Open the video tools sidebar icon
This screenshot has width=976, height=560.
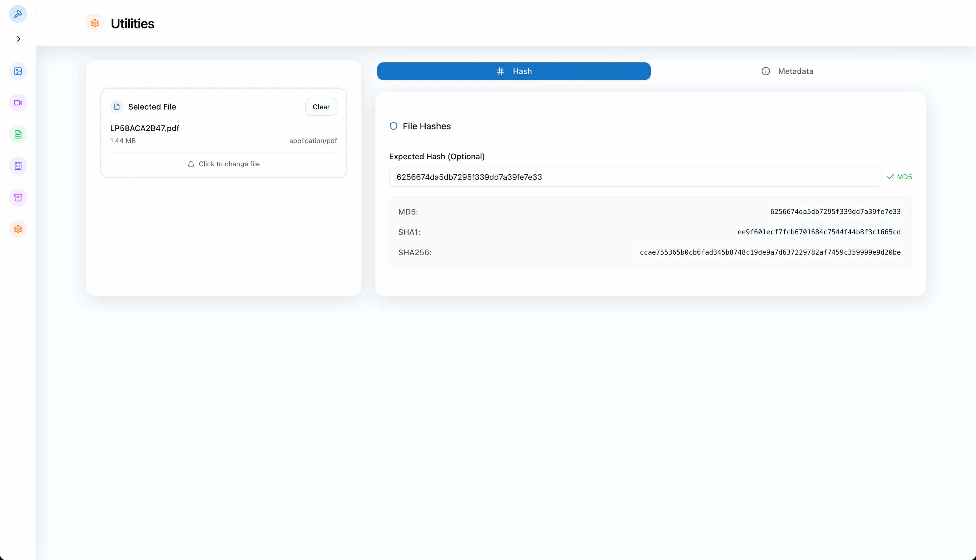click(x=18, y=103)
